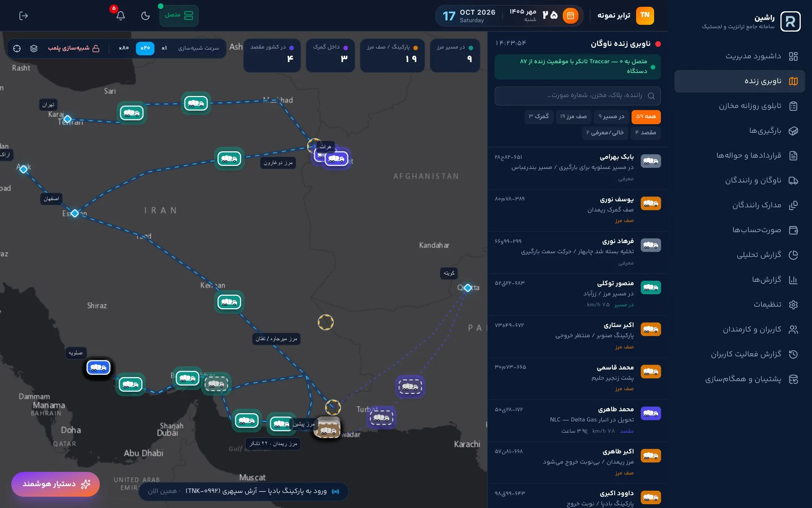
Task: Open قراردادها و حواله‌ها in sidebar
Action: click(x=740, y=156)
